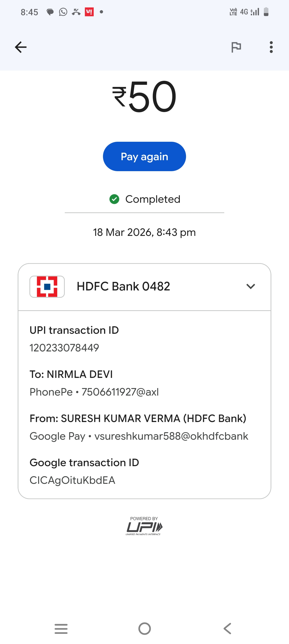This screenshot has height=644, width=289.
Task: Open recent apps from navigation bar
Action: pos(61,628)
